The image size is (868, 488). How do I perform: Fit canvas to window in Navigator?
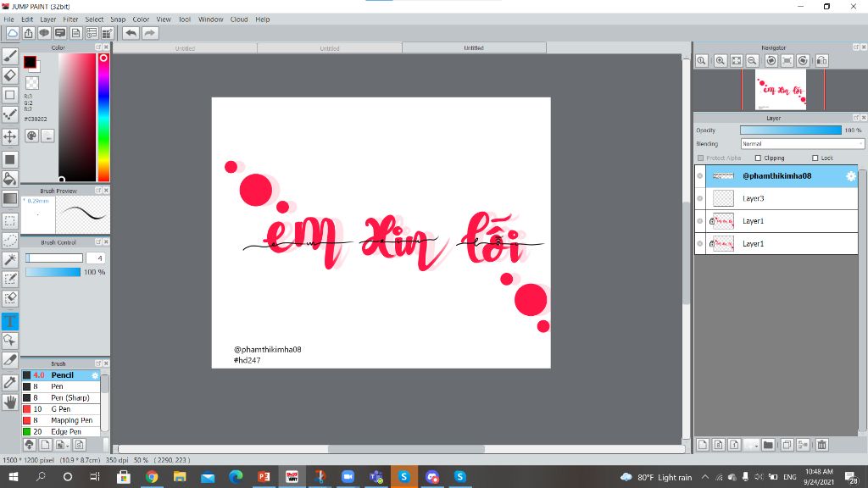[x=736, y=61]
